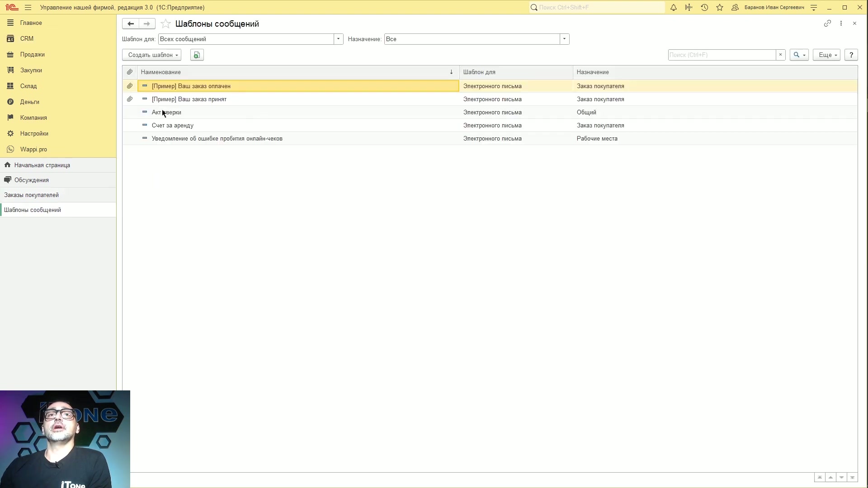Open the Создать шаблон dropdown button

click(151, 55)
